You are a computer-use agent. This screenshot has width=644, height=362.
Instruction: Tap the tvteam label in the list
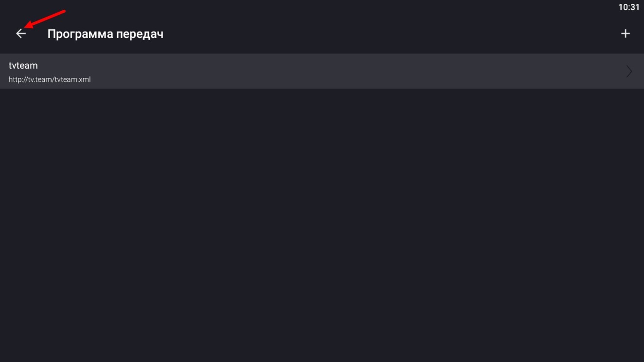pyautogui.click(x=22, y=64)
